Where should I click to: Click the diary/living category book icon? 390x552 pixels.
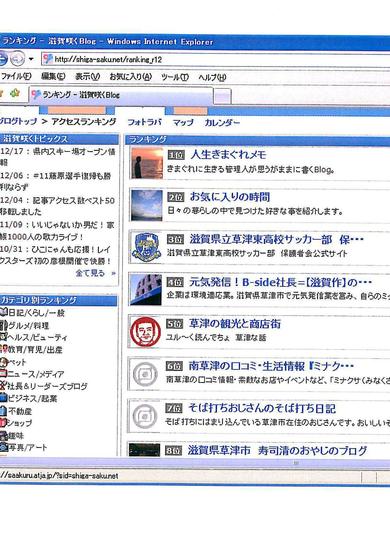pyautogui.click(x=3, y=312)
